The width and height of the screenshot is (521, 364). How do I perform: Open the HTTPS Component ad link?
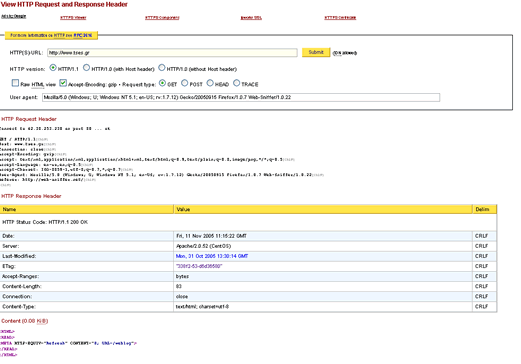click(x=162, y=18)
